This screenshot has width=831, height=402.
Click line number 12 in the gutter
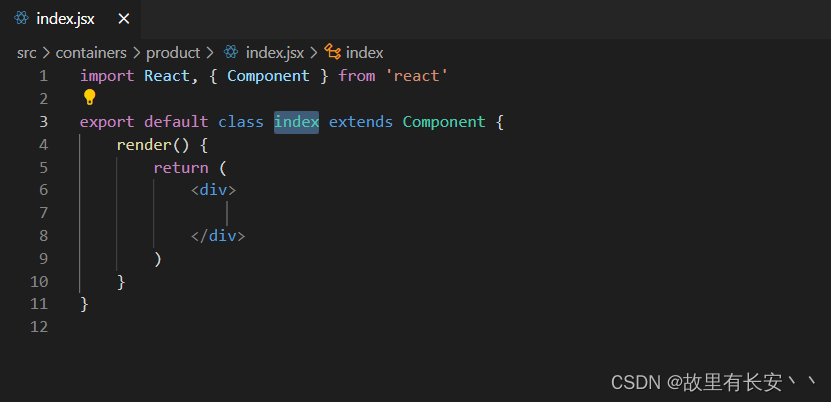pyautogui.click(x=39, y=327)
